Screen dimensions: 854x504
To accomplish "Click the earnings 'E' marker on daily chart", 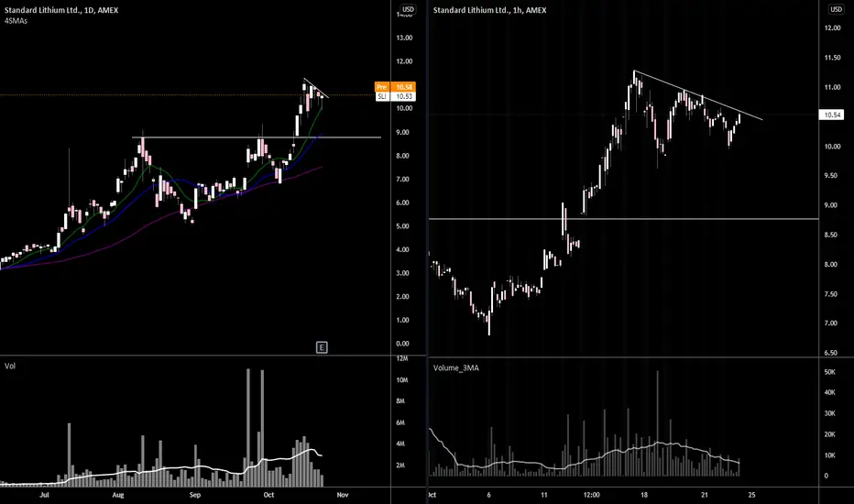I will [322, 347].
